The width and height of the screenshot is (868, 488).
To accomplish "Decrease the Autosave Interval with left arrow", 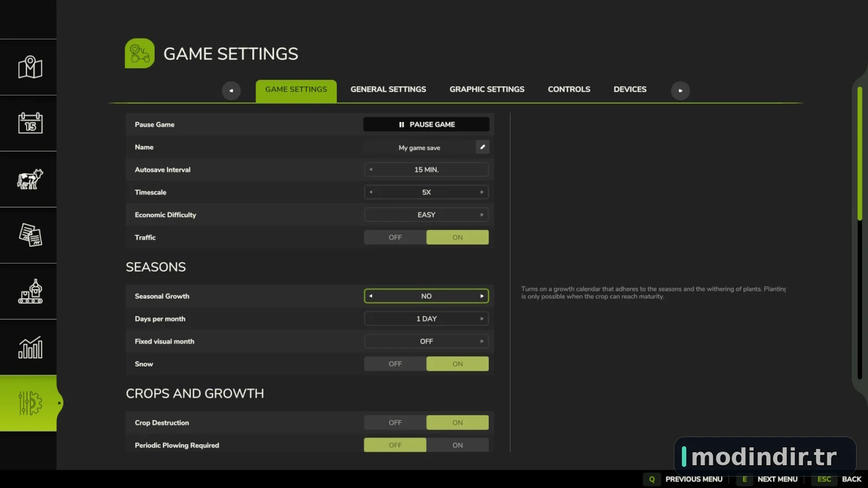I will click(371, 170).
